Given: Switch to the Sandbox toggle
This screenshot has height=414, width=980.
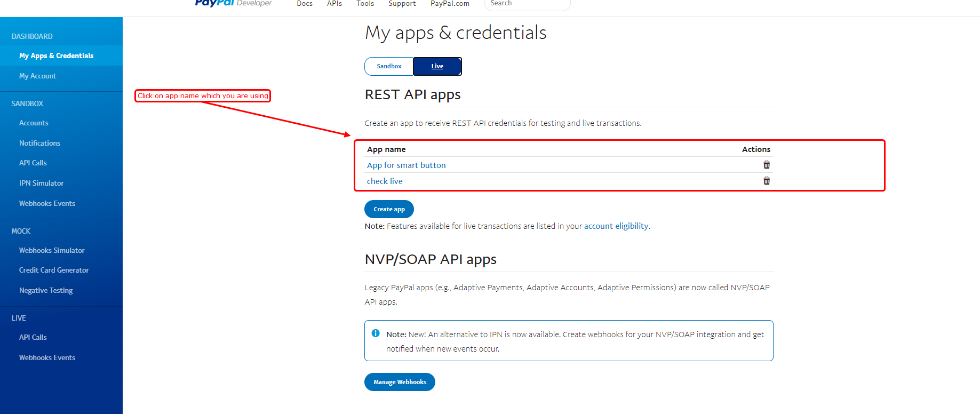Looking at the screenshot, I should (389, 66).
